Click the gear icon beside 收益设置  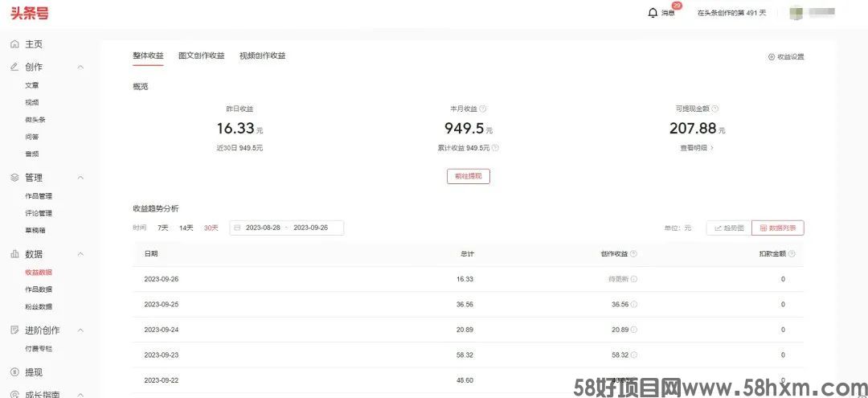click(771, 56)
